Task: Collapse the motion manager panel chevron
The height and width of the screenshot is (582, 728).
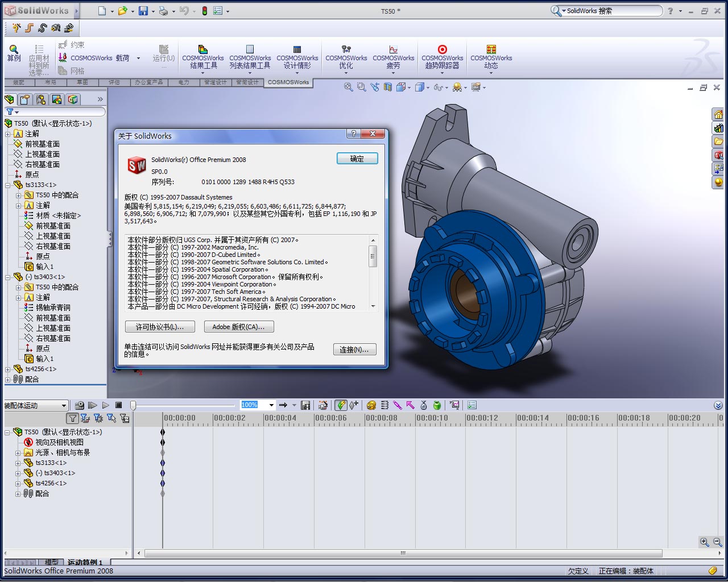Action: coord(718,405)
